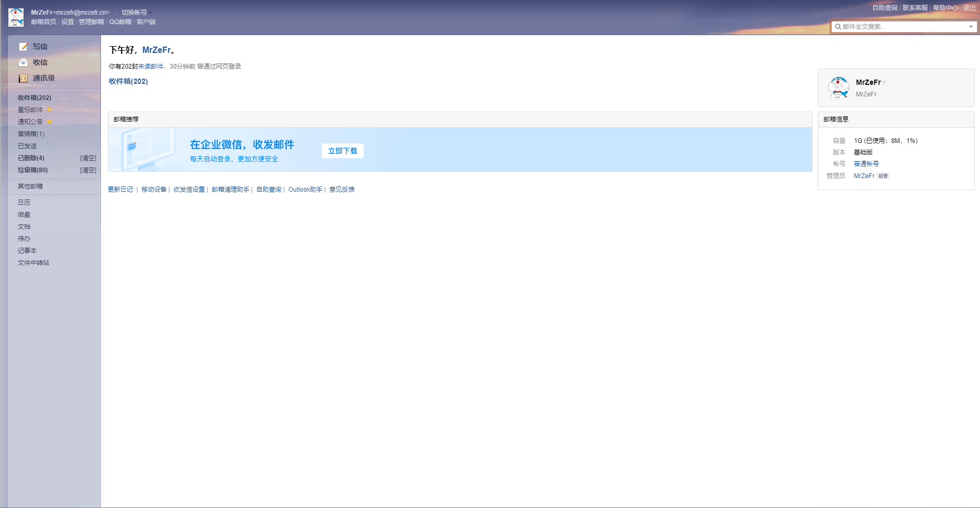Click the 立即下载 download button
Viewport: 980px width, 508px height.
343,151
